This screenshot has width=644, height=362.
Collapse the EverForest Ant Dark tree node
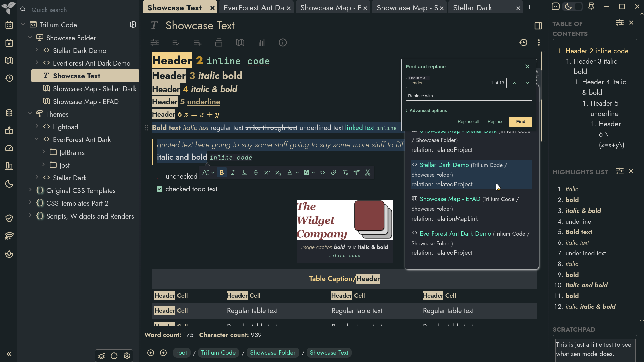pyautogui.click(x=37, y=139)
